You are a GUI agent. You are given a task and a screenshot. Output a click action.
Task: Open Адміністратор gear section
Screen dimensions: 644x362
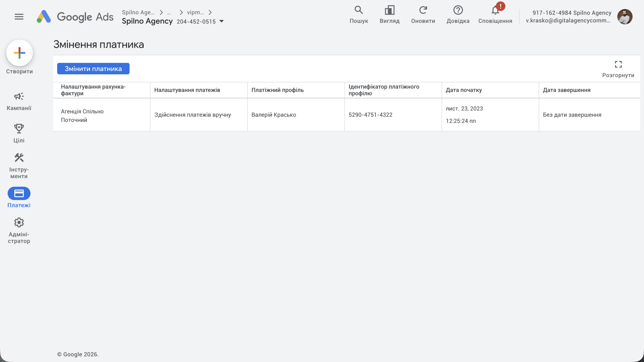click(x=19, y=231)
